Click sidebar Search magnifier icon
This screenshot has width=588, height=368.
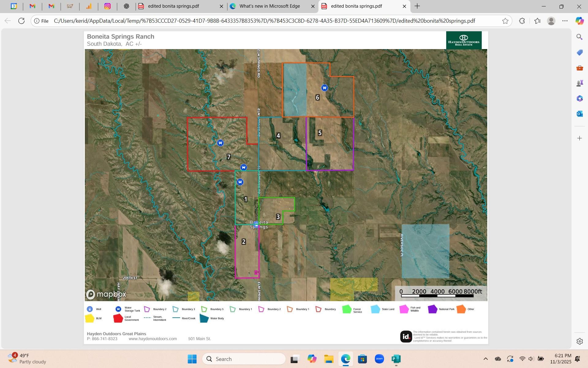point(579,37)
